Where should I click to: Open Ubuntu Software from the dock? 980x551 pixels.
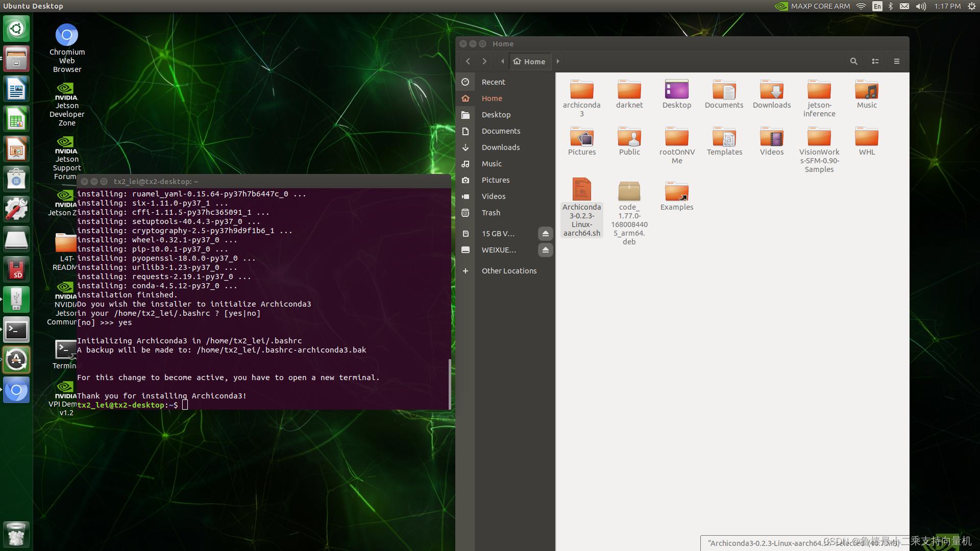coord(16,179)
